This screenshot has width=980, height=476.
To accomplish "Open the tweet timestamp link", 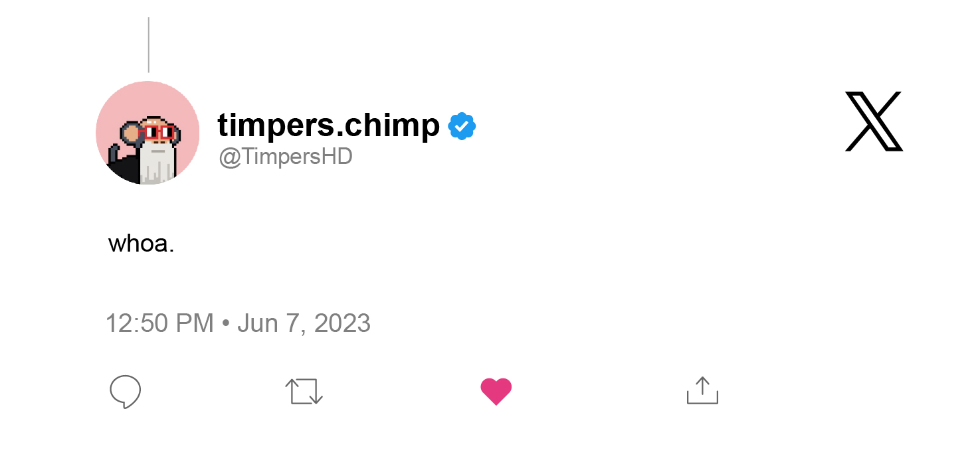I will (x=237, y=323).
